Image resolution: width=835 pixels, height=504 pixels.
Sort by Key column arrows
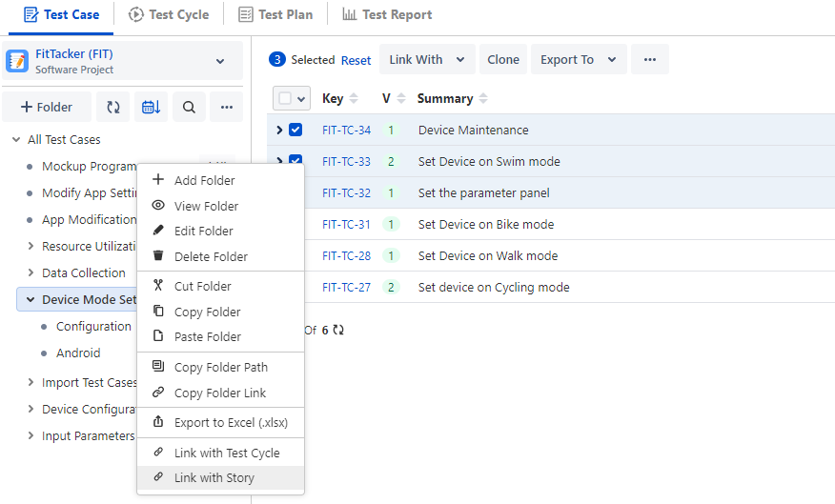[x=354, y=98]
